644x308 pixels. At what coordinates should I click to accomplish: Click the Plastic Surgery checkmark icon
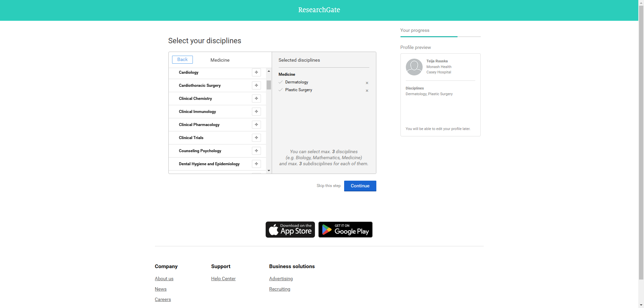click(x=280, y=90)
